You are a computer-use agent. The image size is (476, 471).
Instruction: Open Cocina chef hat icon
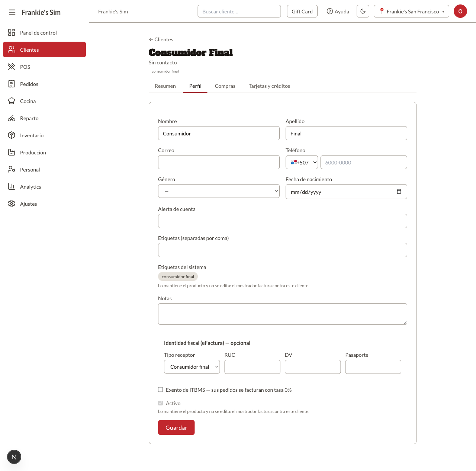(12, 101)
